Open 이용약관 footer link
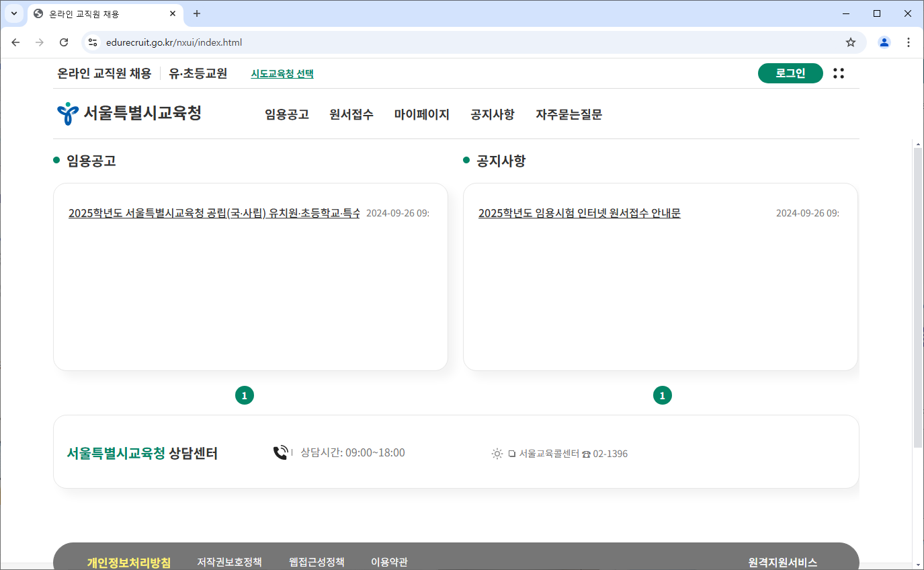 pyautogui.click(x=389, y=562)
